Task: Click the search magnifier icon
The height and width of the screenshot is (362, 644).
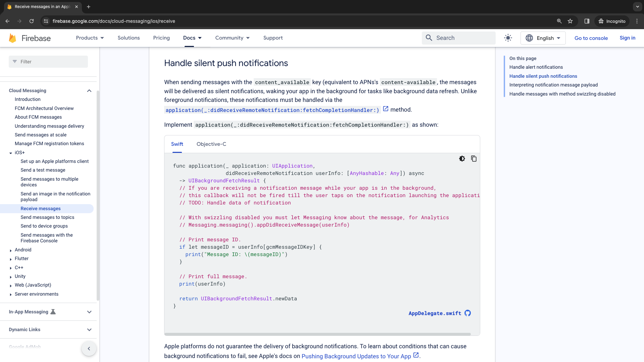Action: (x=429, y=38)
